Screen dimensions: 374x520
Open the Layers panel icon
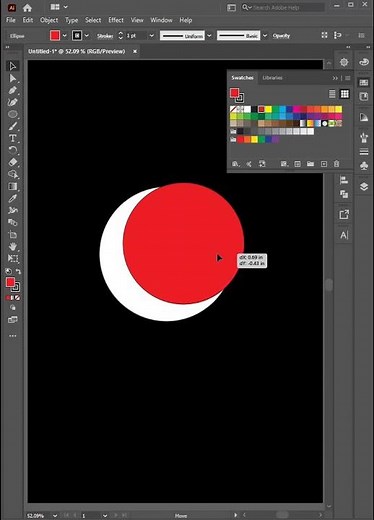pos(364,186)
